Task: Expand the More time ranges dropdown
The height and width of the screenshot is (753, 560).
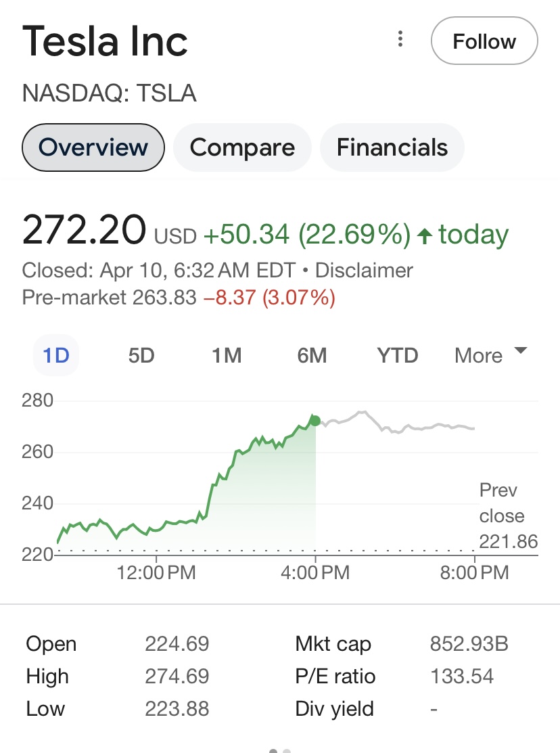Action: click(x=479, y=355)
